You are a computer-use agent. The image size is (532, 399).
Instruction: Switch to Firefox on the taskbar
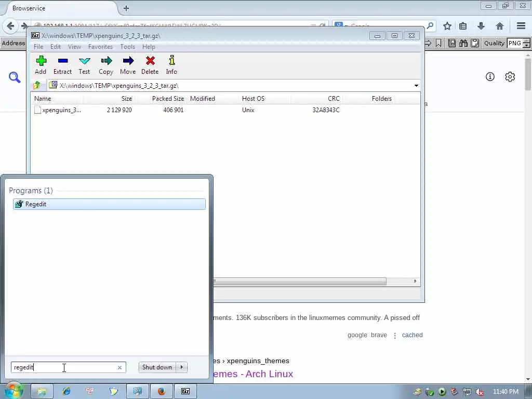click(x=161, y=392)
